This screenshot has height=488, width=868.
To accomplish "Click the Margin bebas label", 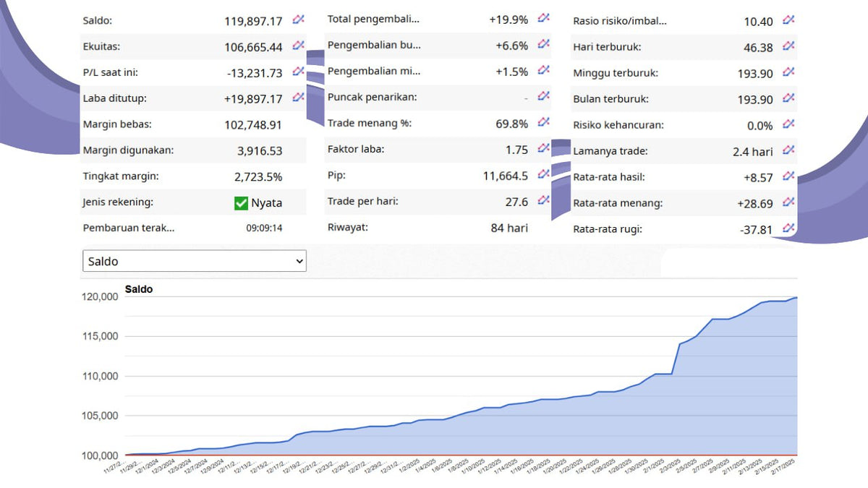I will (x=117, y=124).
